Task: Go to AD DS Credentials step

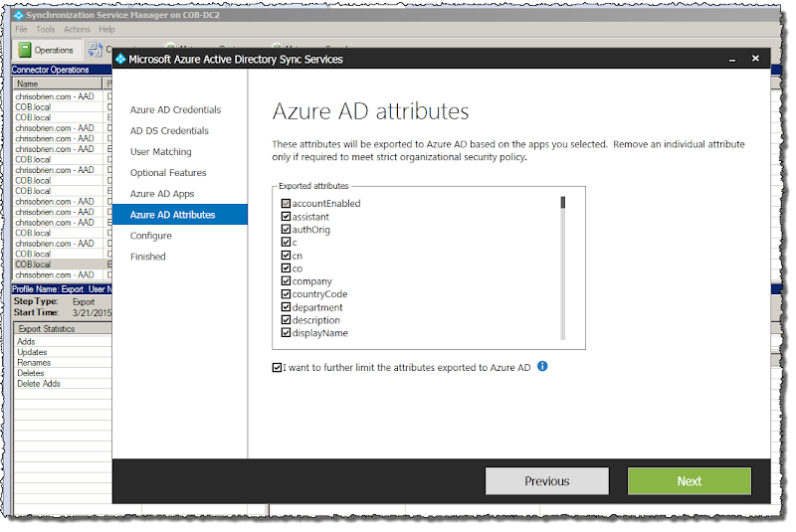Action: click(x=169, y=131)
